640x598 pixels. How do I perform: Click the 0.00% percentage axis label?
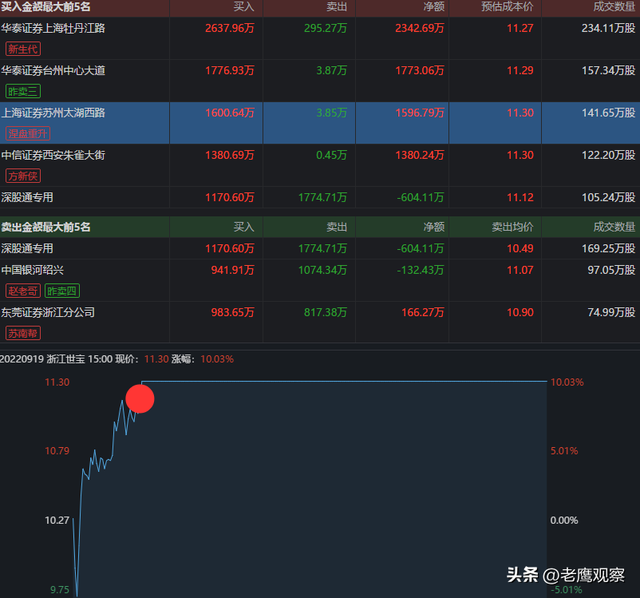coord(564,520)
